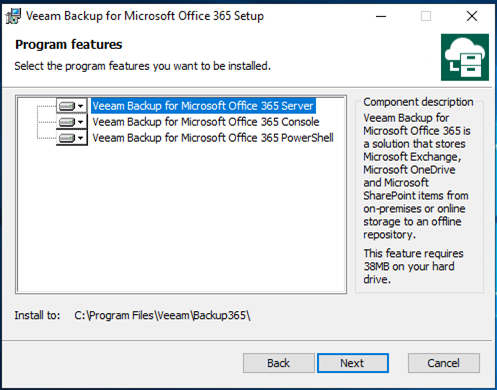
Task: Click the installer icon in title bar
Action: point(13,16)
